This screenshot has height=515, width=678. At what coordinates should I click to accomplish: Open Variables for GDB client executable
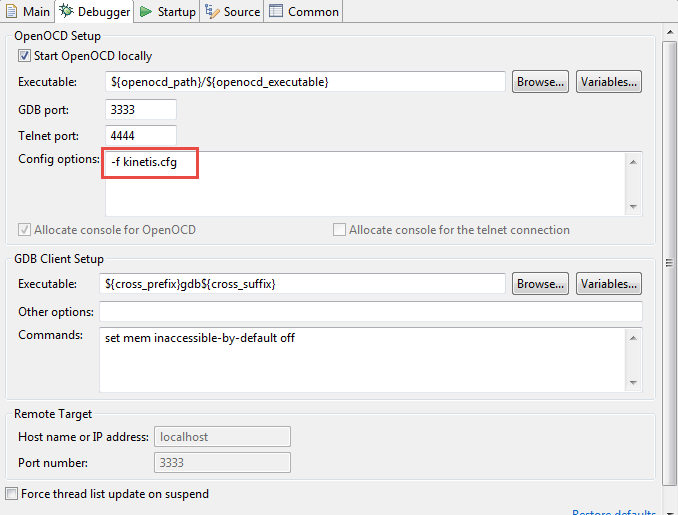[609, 284]
